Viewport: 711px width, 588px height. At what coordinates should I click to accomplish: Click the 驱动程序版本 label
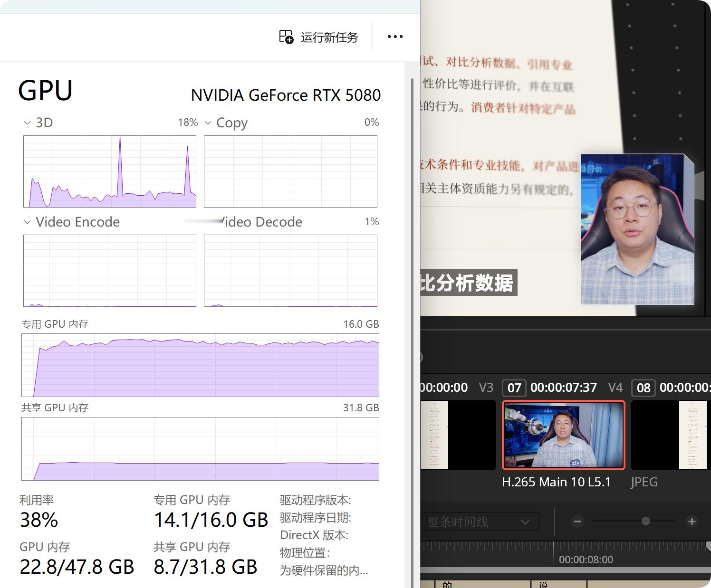tap(316, 500)
